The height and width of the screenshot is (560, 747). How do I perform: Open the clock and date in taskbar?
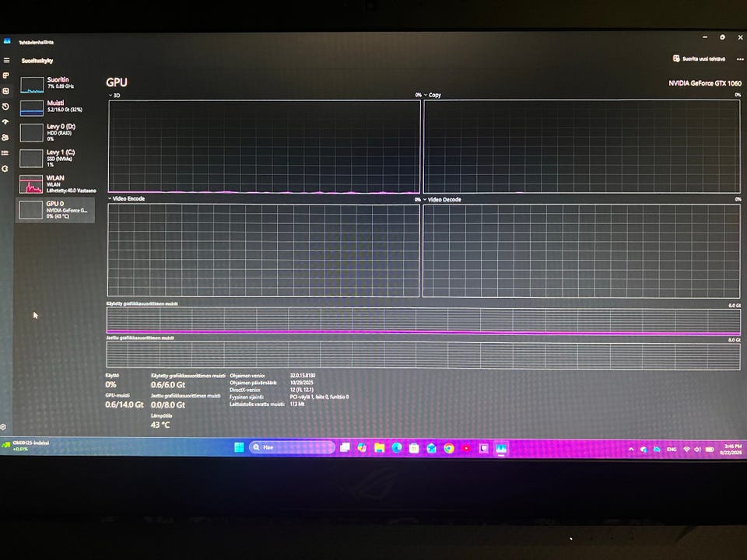pyautogui.click(x=731, y=449)
